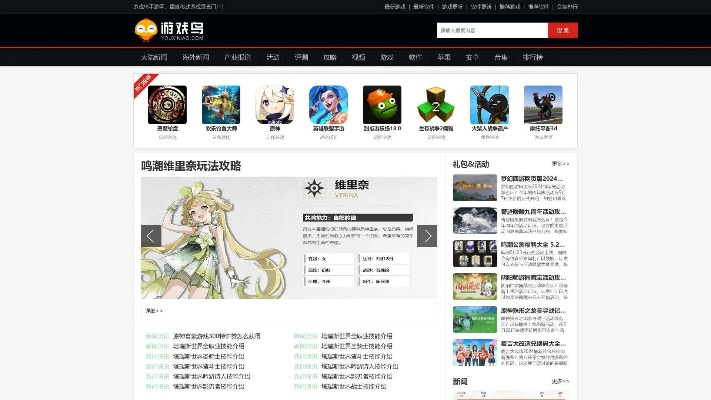Click 更多>> beside 礼包&活动

(560, 164)
